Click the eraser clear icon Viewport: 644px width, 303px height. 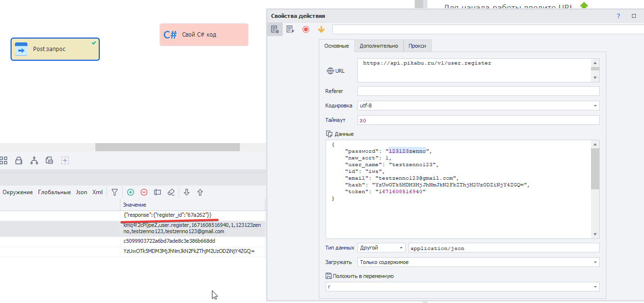171,192
